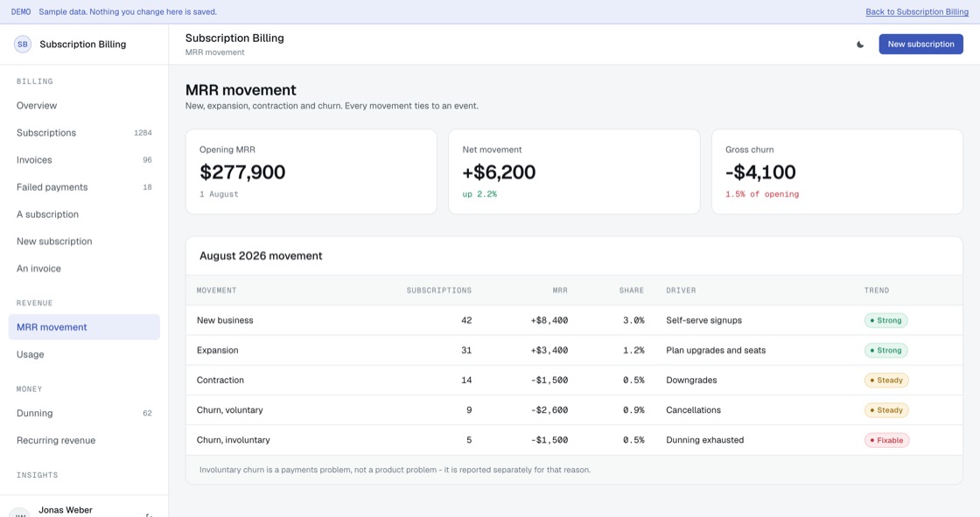Select New subscription sidebar item
This screenshot has width=980, height=517.
click(x=84, y=241)
